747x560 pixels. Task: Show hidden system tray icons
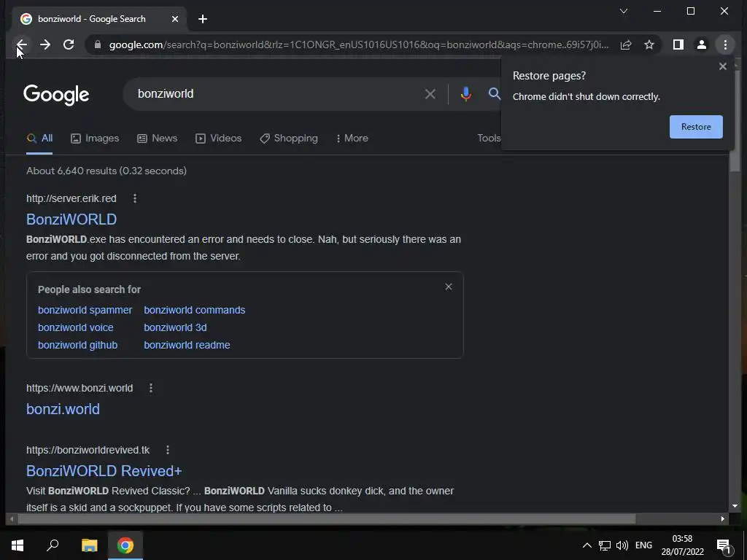(x=587, y=545)
